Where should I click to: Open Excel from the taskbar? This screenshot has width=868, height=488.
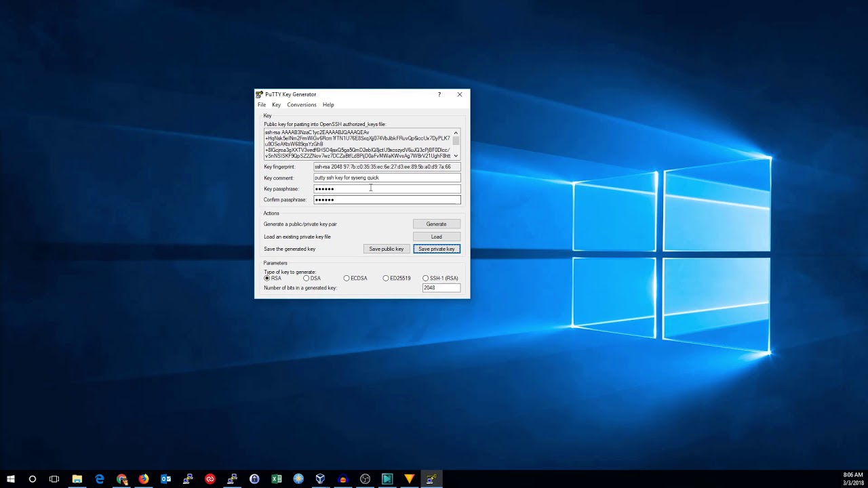(x=277, y=479)
